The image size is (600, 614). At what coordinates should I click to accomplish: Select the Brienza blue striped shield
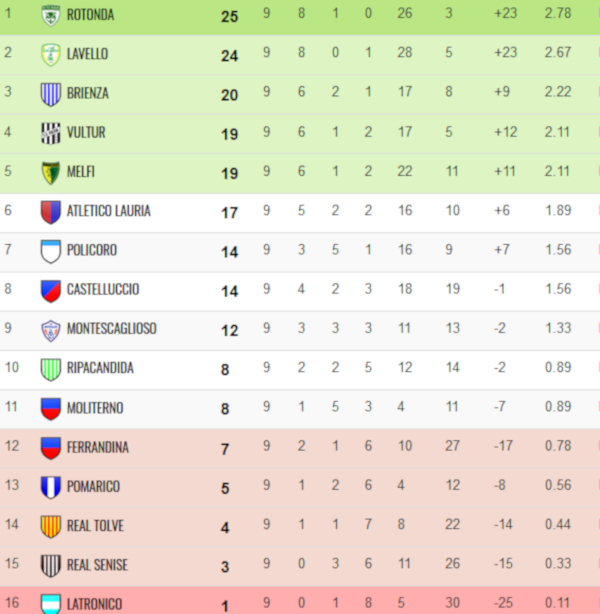pyautogui.click(x=51, y=94)
